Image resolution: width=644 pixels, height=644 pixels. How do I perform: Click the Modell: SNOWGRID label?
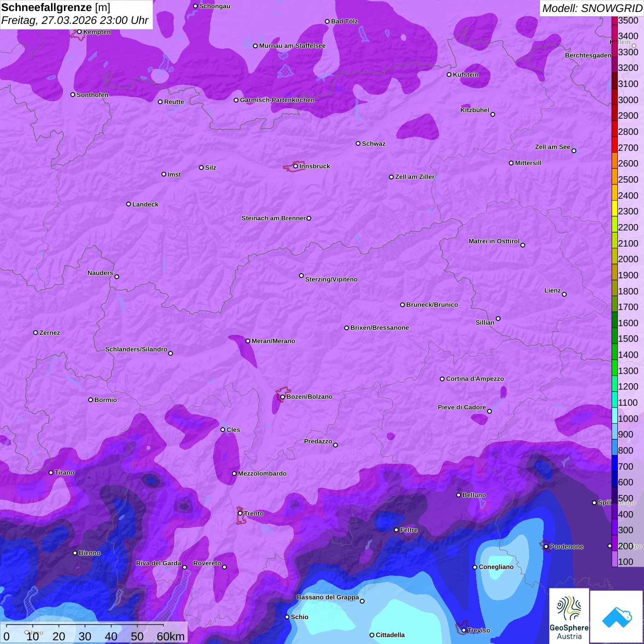(592, 8)
